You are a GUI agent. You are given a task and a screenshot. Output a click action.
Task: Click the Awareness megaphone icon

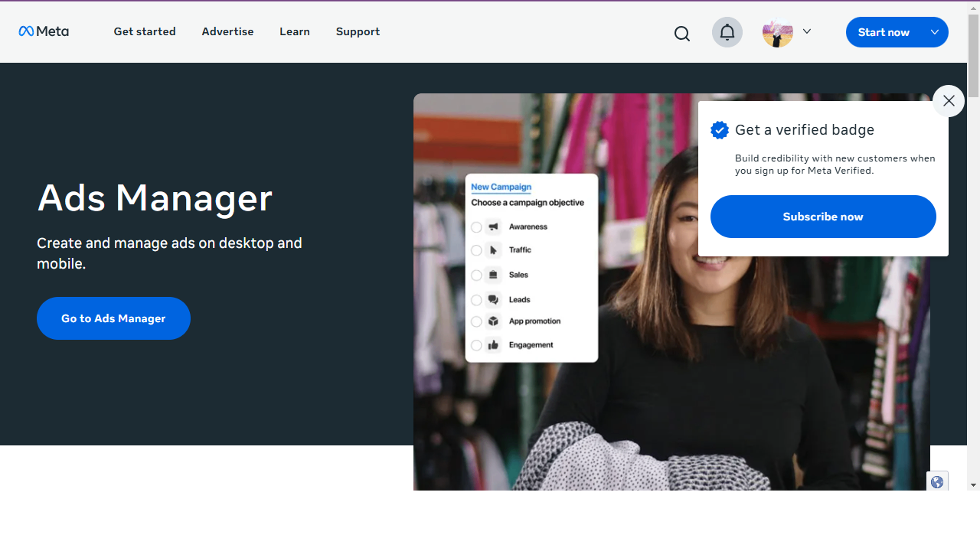(x=493, y=227)
